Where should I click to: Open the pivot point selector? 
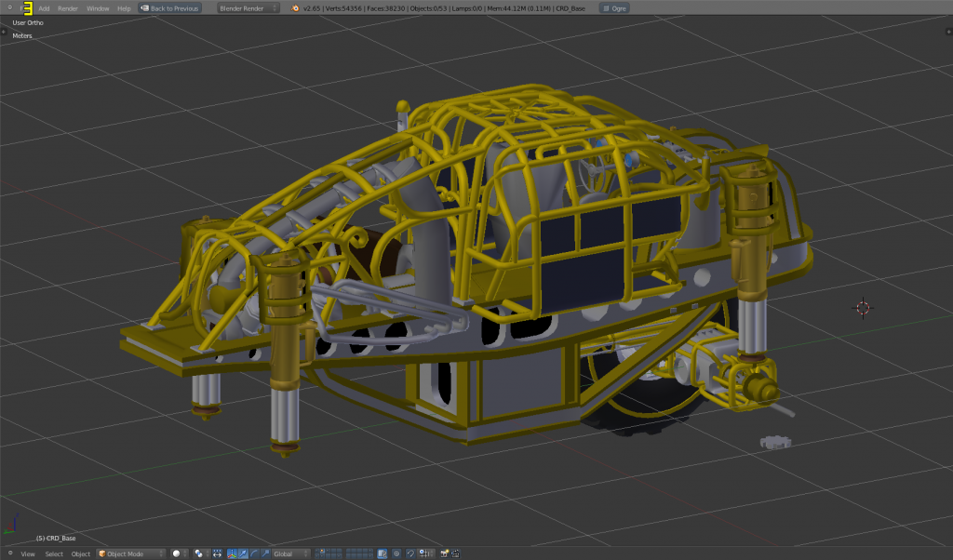pyautogui.click(x=202, y=553)
